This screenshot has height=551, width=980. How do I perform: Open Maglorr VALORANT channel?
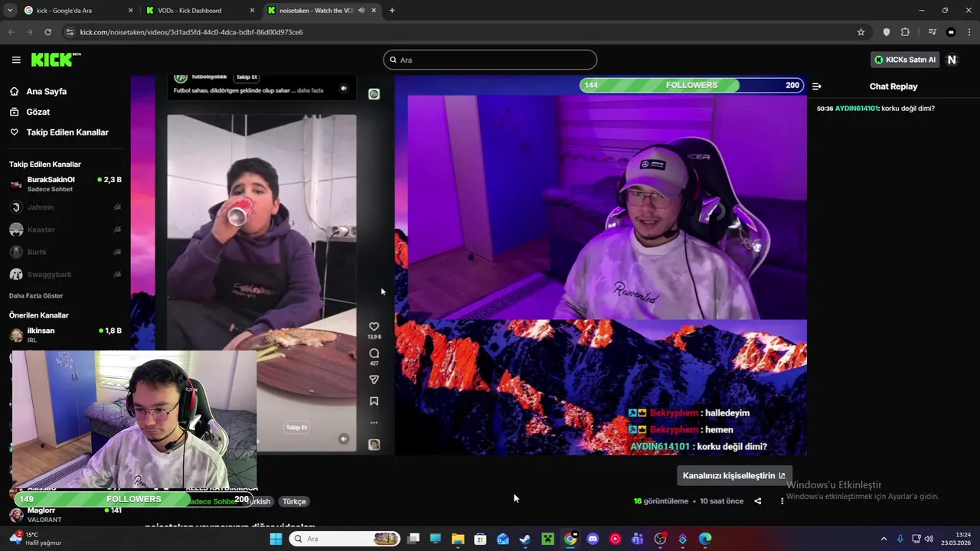click(x=65, y=514)
